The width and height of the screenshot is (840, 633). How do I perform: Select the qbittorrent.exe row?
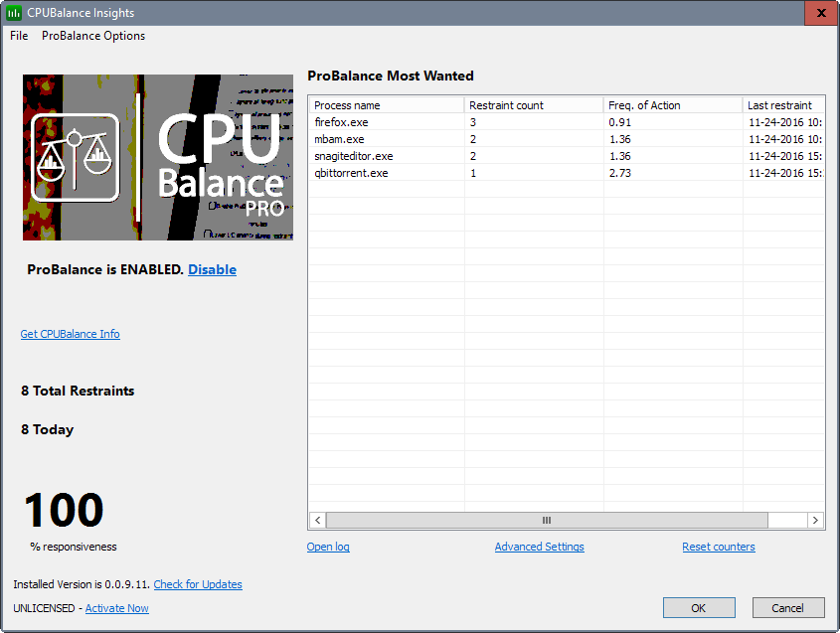point(567,173)
